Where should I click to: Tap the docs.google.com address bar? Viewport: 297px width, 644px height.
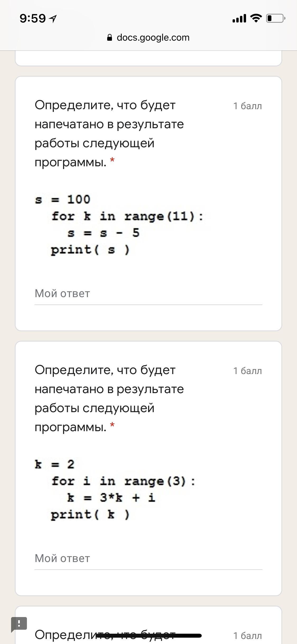[x=148, y=38]
